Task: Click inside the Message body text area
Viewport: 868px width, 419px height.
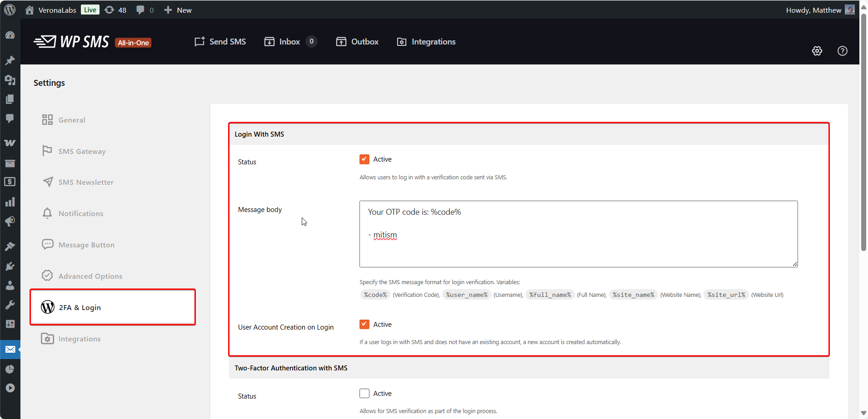Action: [x=578, y=245]
